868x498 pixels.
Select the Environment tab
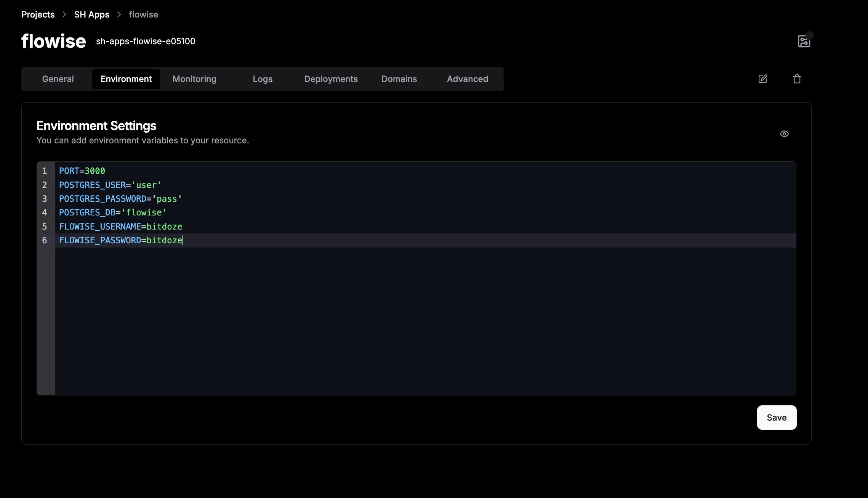[x=126, y=79]
